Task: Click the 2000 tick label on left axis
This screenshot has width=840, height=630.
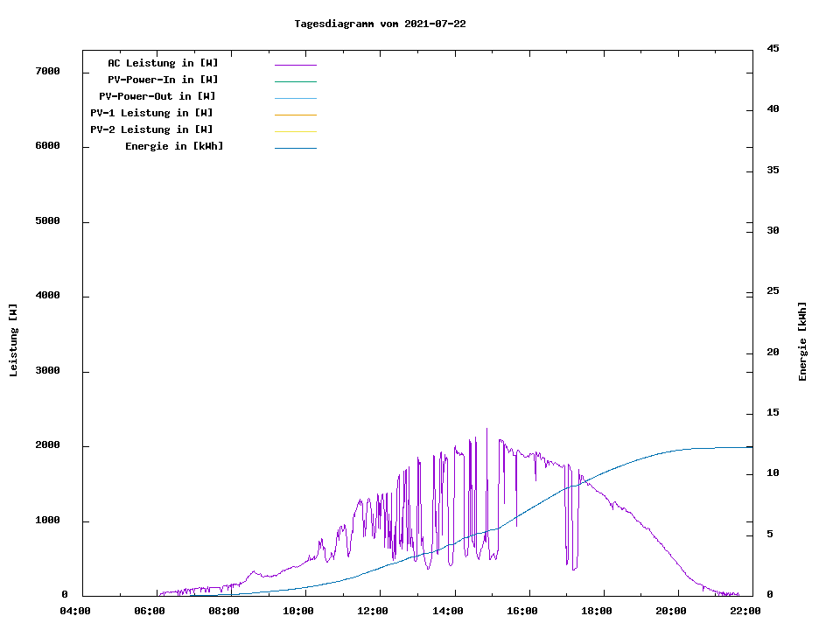Action: click(x=47, y=445)
